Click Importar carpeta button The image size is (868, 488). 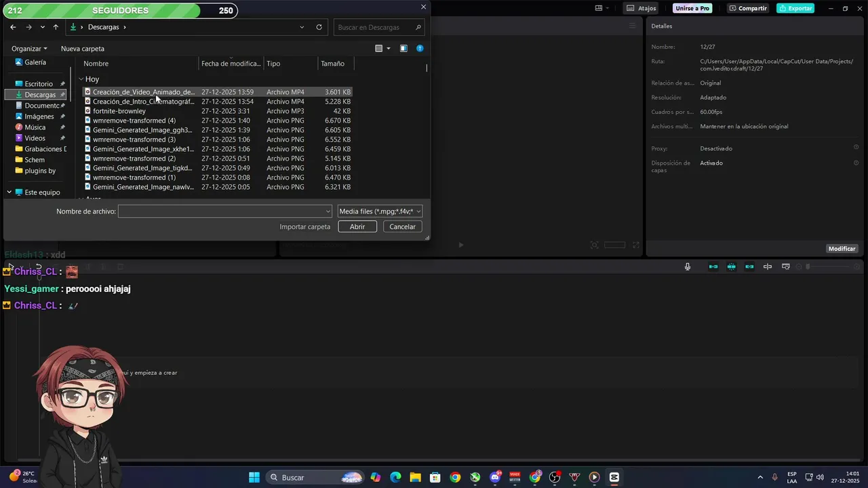[x=305, y=227]
